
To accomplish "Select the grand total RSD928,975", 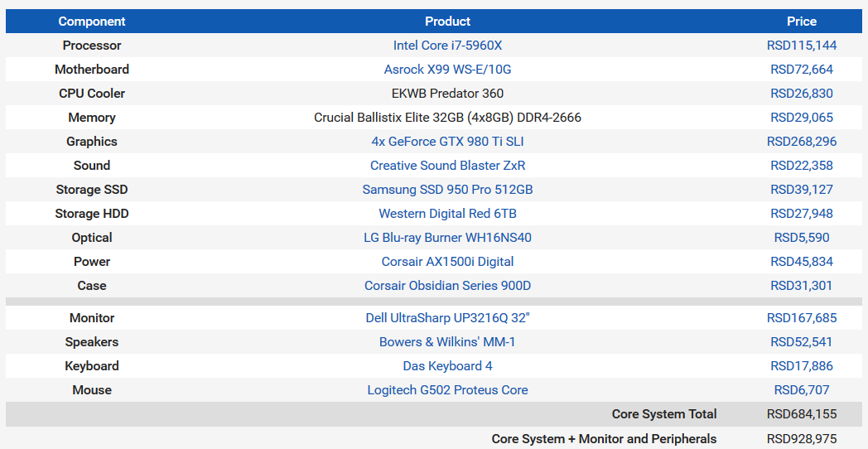I will coord(802,439).
